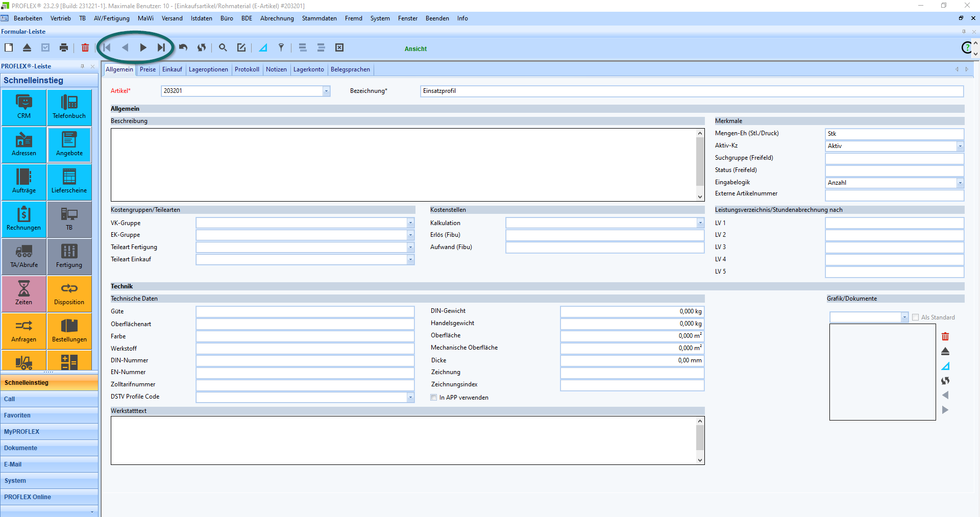Enable 'In APP verwenden' checkbox

[434, 398]
